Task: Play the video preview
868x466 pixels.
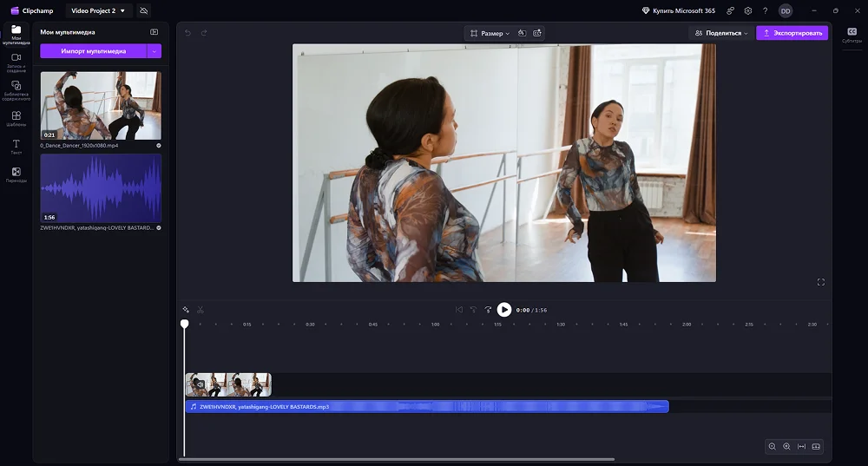Action: click(x=503, y=310)
